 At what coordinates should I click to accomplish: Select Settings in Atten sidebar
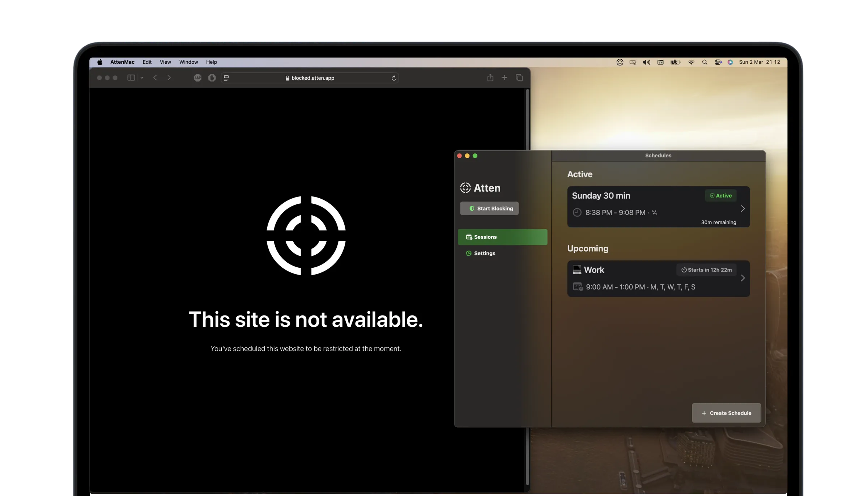click(484, 253)
